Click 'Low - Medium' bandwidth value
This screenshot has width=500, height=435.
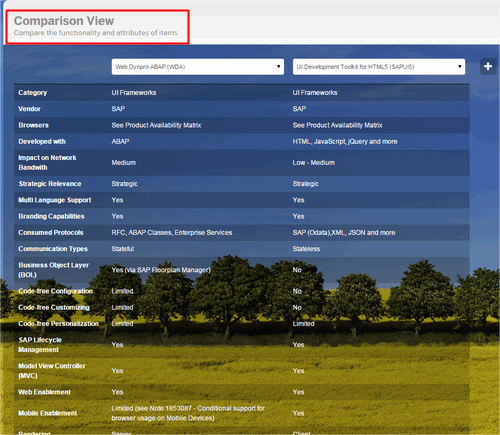click(x=314, y=163)
